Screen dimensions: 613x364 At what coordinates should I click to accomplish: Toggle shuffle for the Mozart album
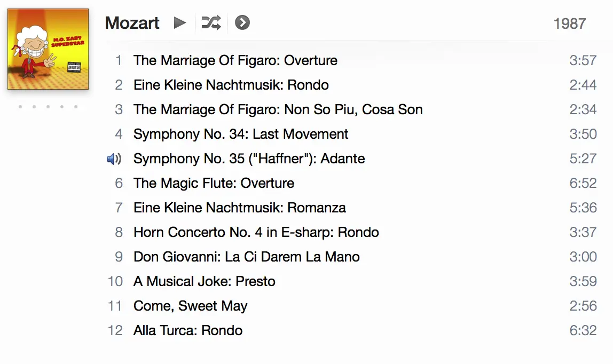point(210,23)
